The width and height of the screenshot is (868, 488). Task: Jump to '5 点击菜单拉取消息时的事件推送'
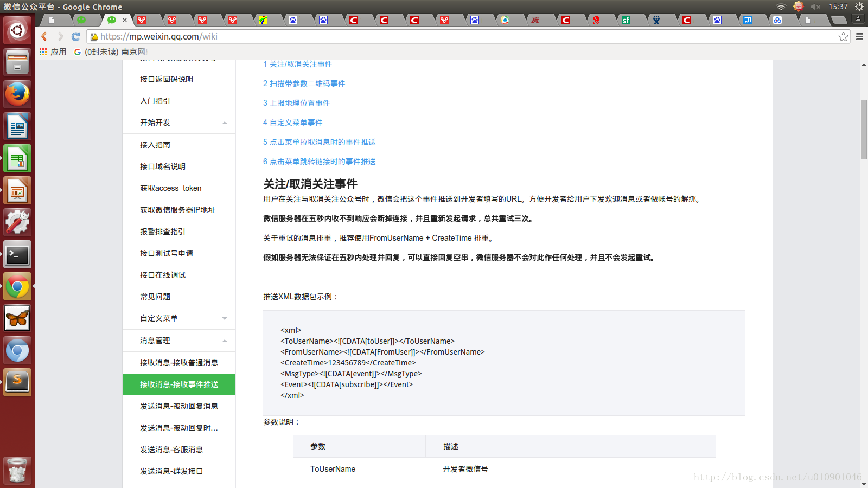pos(320,142)
